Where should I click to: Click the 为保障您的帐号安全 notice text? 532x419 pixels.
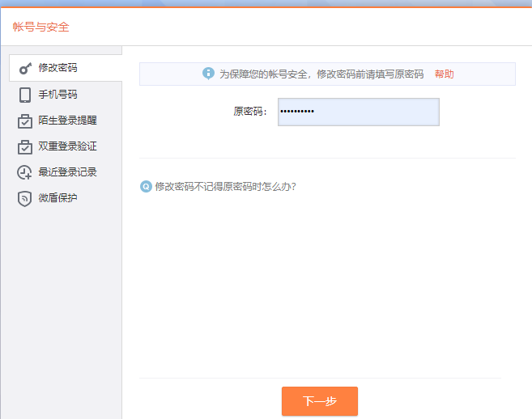tap(321, 74)
